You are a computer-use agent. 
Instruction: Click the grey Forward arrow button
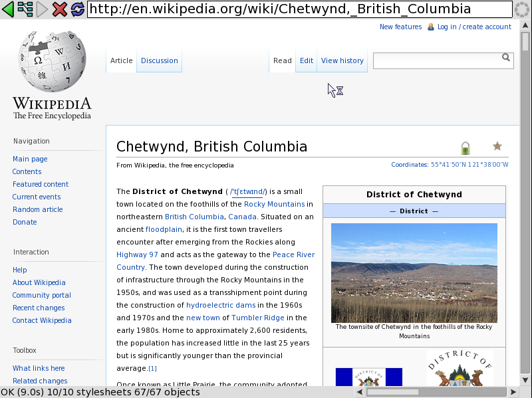coord(42,9)
